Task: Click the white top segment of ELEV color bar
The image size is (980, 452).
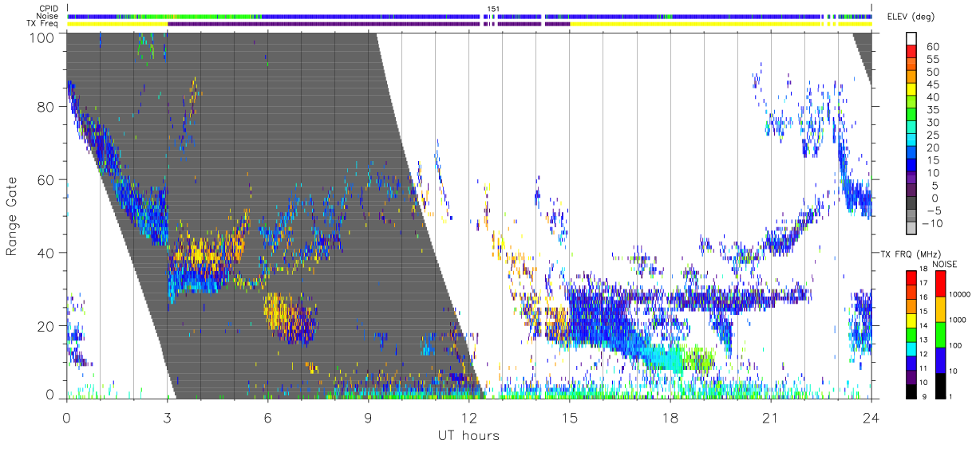Action: [911, 37]
